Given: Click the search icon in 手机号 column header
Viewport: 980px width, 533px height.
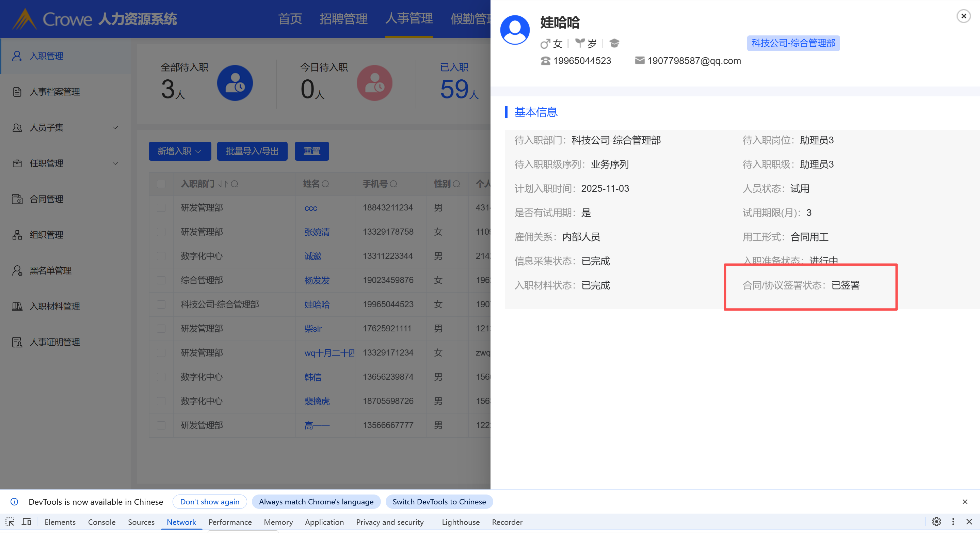Looking at the screenshot, I should point(393,184).
